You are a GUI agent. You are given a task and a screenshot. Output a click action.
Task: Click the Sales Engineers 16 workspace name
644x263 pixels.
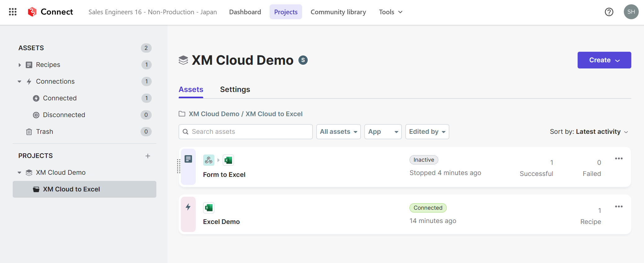153,12
